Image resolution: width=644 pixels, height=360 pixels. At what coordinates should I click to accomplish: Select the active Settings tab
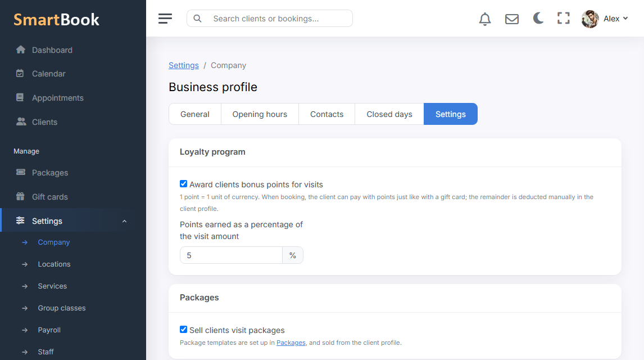[x=451, y=114]
